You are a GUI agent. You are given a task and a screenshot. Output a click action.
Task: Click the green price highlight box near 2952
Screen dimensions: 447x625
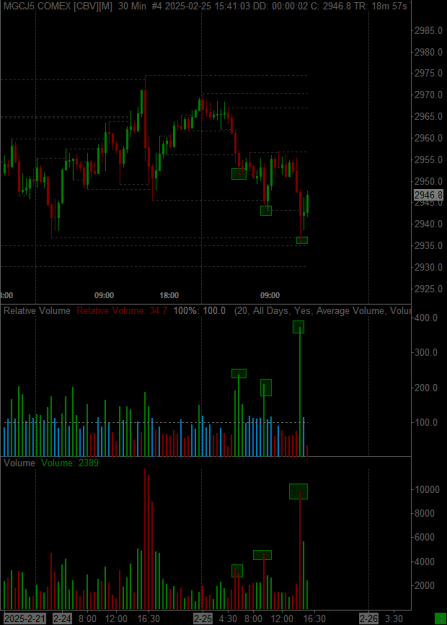239,174
